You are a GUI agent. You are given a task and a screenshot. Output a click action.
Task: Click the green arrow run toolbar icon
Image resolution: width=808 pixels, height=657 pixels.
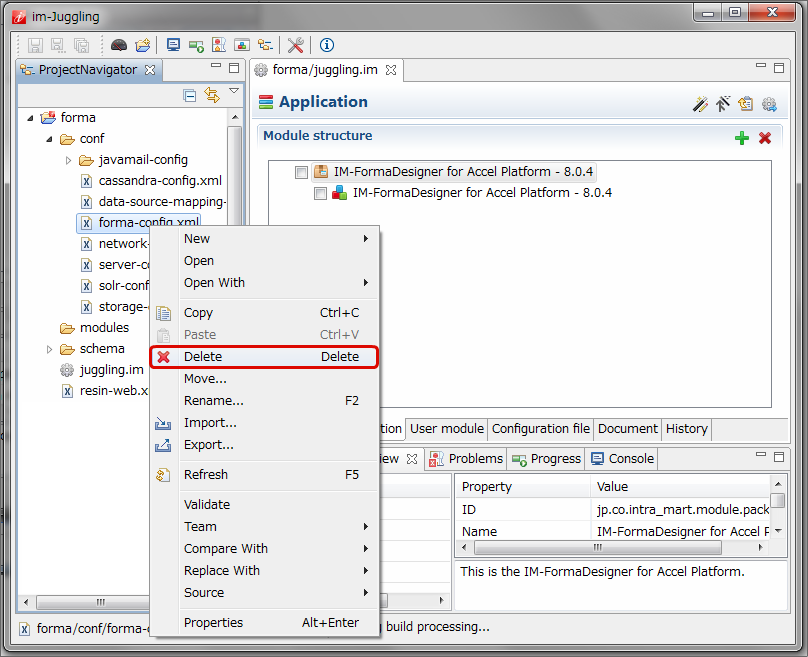coord(196,46)
